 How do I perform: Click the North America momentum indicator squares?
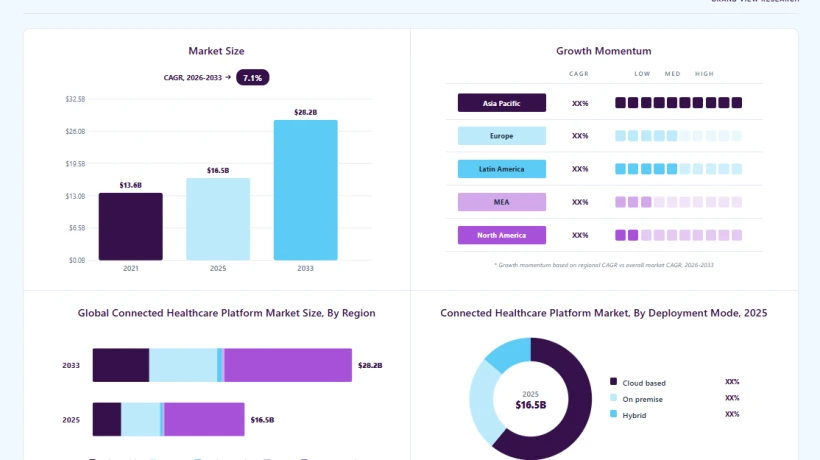coord(678,235)
